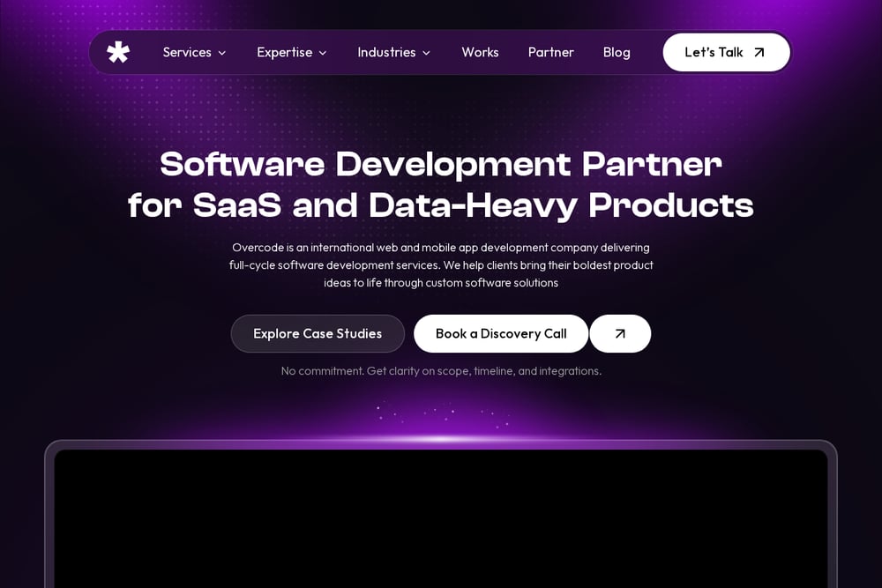Click the asterisk logo icon
Screen dimensions: 882x588
pos(118,52)
